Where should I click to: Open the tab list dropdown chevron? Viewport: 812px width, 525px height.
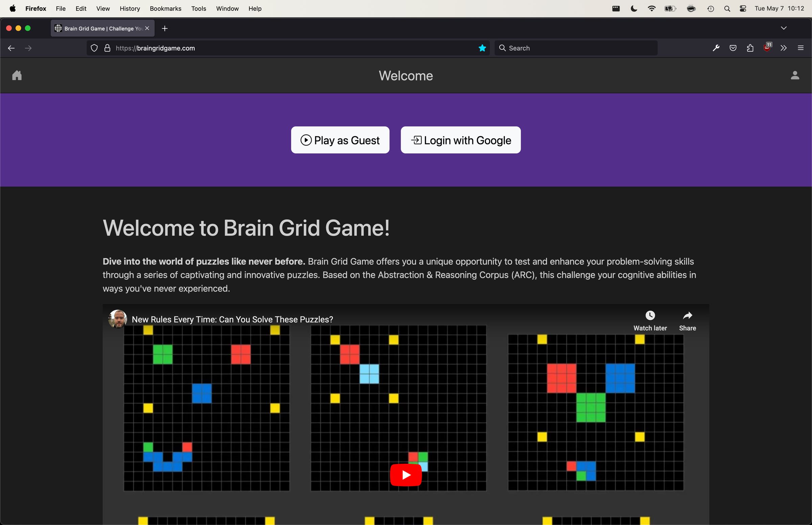pyautogui.click(x=784, y=28)
